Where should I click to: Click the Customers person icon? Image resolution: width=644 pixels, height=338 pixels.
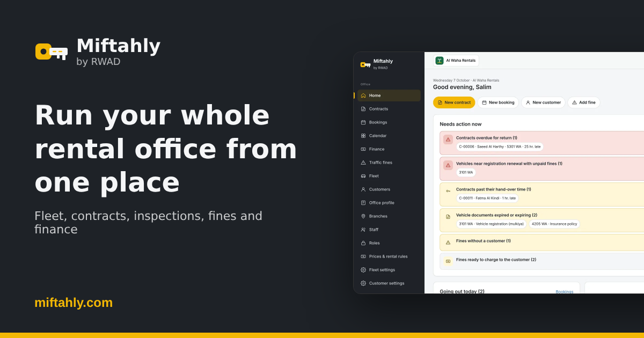coord(363,189)
